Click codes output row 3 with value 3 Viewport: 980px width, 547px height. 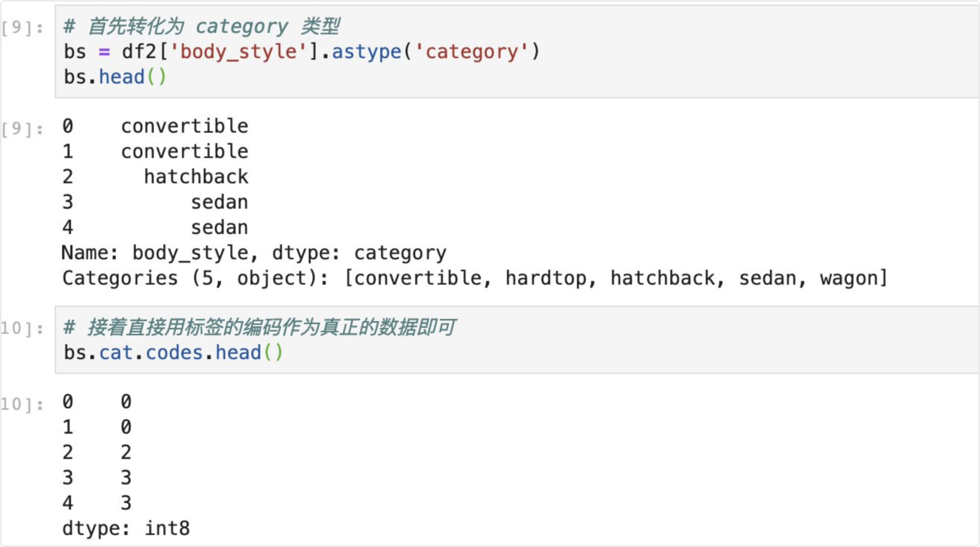click(97, 478)
